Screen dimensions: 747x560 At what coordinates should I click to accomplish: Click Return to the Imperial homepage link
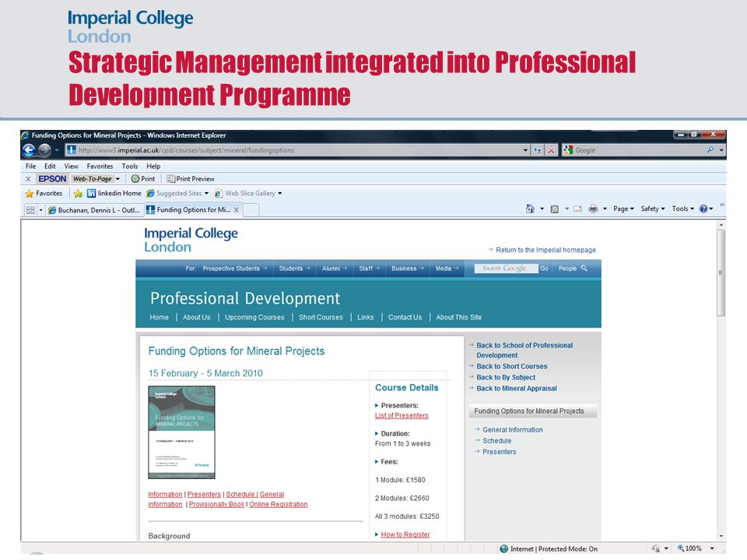click(545, 250)
